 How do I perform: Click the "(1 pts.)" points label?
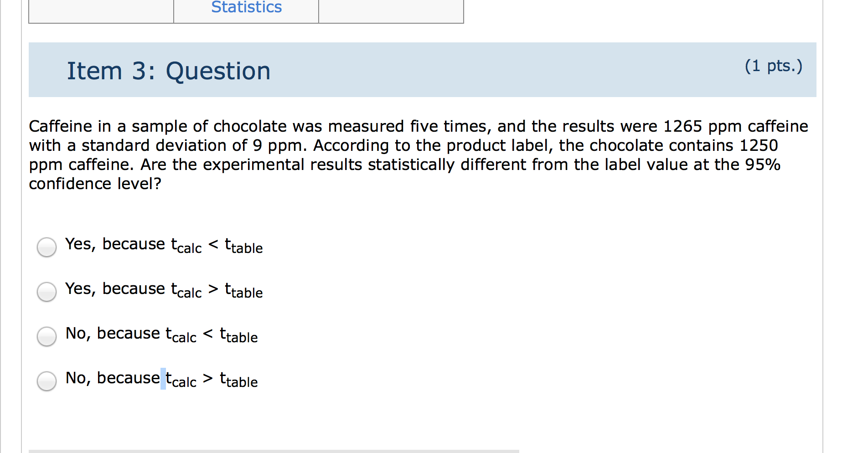[x=774, y=67]
